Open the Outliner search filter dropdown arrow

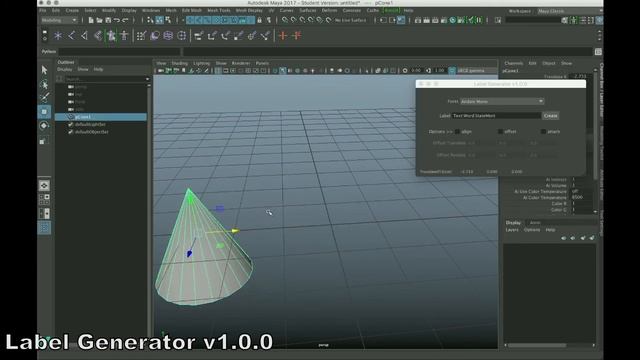[x=147, y=79]
